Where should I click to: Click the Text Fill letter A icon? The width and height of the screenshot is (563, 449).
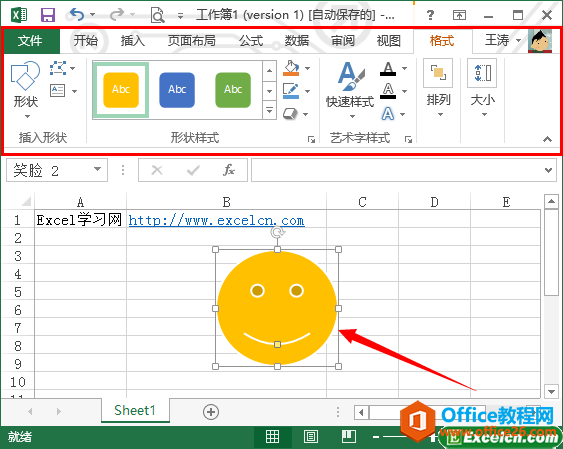[x=388, y=68]
